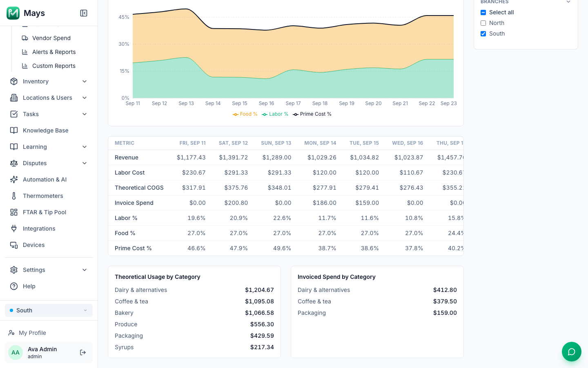This screenshot has height=368, width=588.
Task: Expand the Settings menu chevron
Action: coord(85,270)
